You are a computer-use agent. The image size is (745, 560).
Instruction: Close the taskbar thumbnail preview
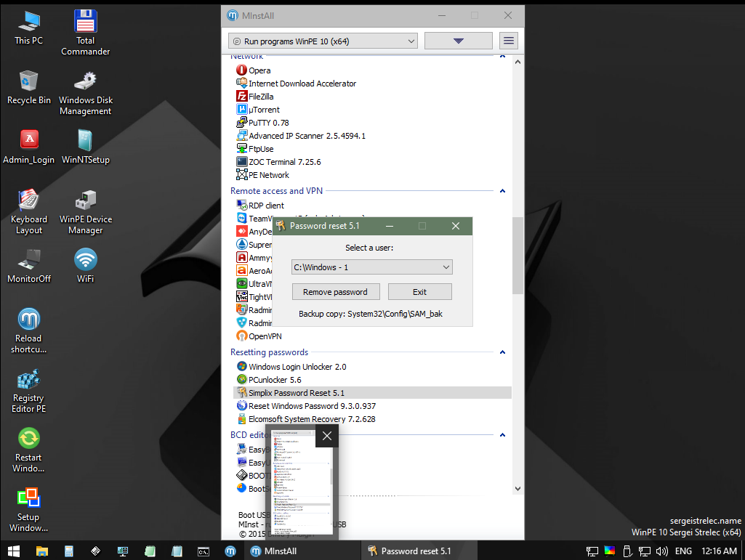327,436
